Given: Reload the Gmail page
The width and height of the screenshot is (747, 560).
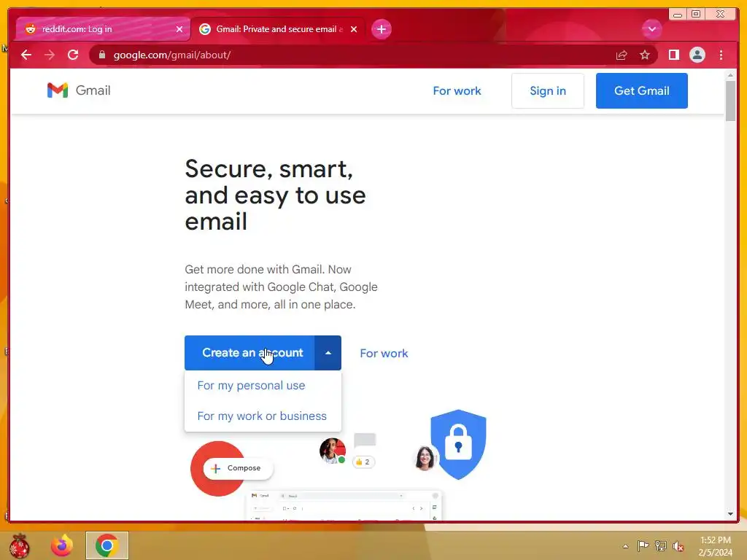Looking at the screenshot, I should (x=73, y=55).
